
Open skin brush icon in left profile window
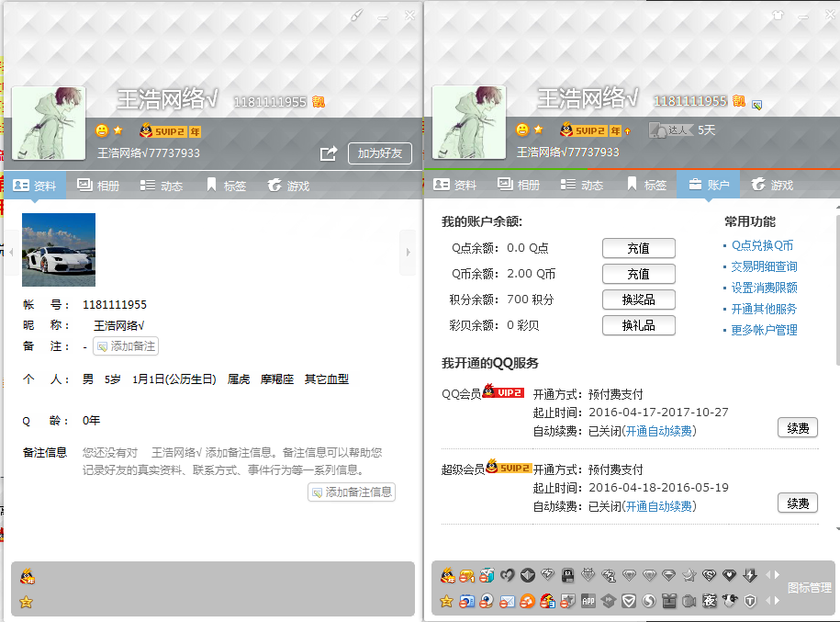point(356,16)
